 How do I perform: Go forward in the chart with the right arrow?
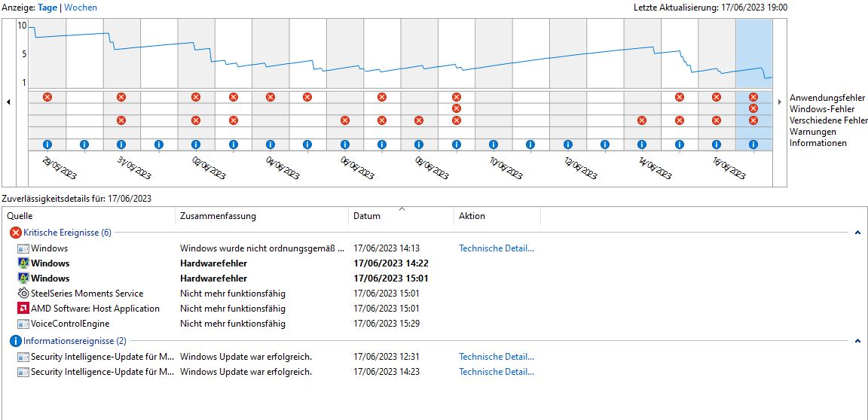[780, 102]
